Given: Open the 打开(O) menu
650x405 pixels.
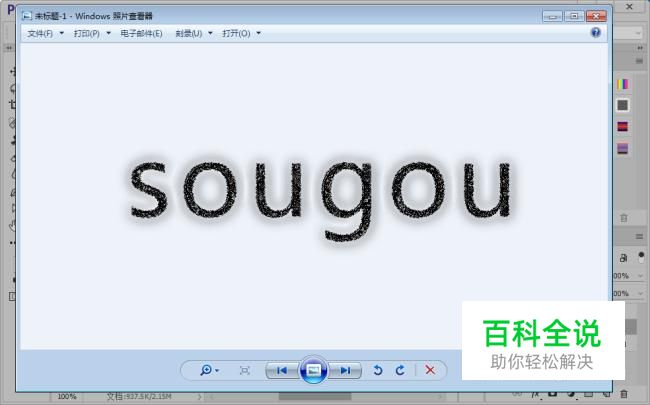Looking at the screenshot, I should click(x=236, y=34).
